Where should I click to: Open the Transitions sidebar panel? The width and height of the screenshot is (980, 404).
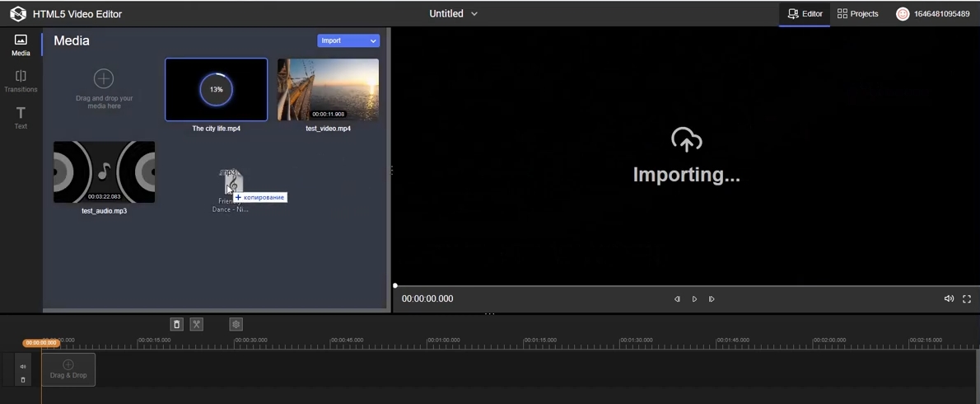[x=21, y=82]
